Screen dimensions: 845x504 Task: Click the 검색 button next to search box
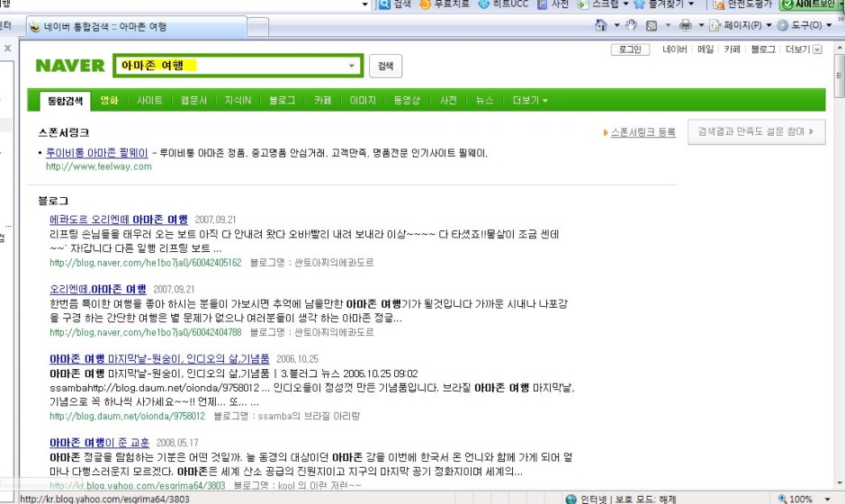(385, 66)
